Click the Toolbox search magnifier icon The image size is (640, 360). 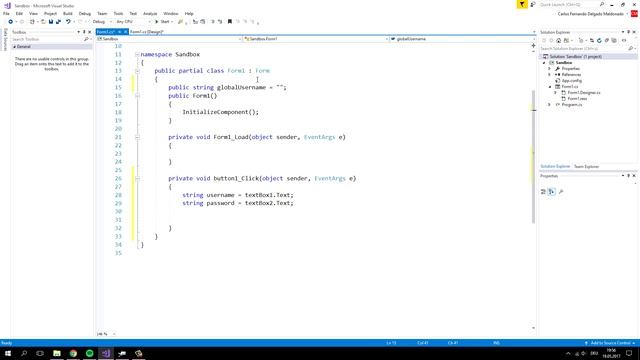pos(86,39)
